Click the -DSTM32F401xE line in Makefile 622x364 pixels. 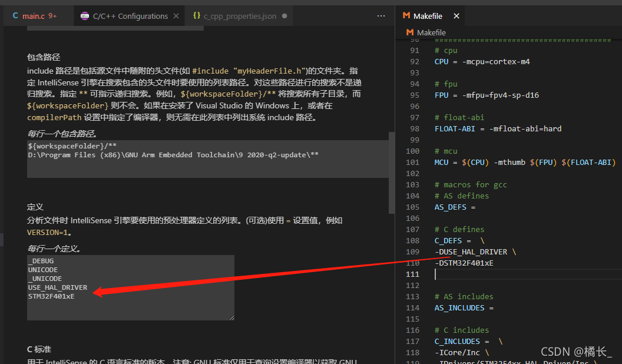tap(464, 263)
